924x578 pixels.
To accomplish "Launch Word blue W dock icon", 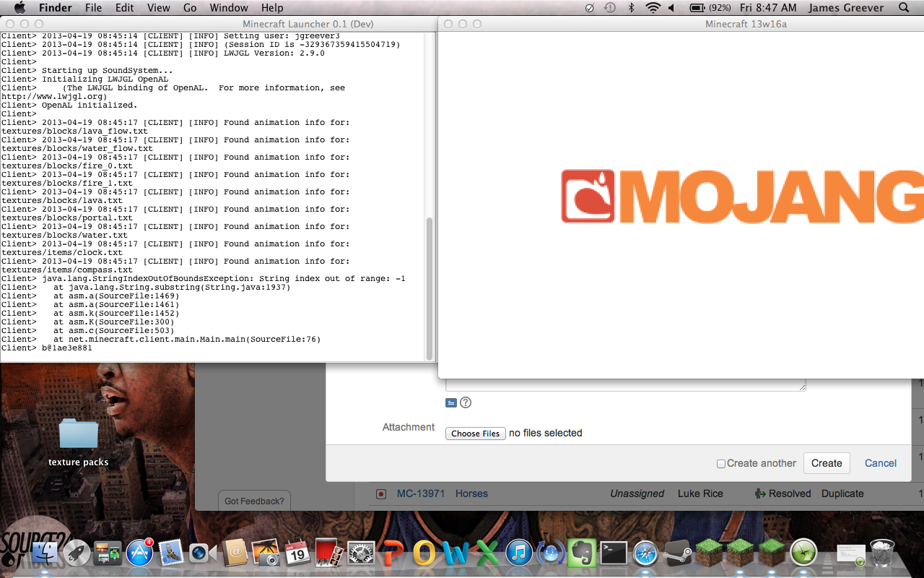I will tap(456, 553).
